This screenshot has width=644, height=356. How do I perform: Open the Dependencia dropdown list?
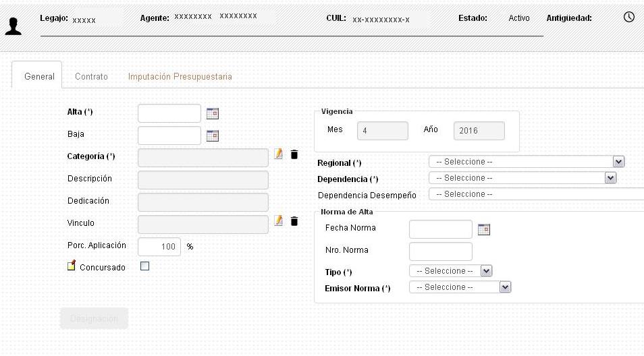pyautogui.click(x=610, y=178)
